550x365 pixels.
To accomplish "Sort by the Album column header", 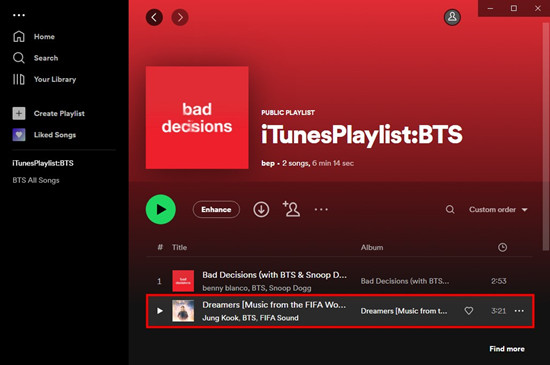I will 372,247.
